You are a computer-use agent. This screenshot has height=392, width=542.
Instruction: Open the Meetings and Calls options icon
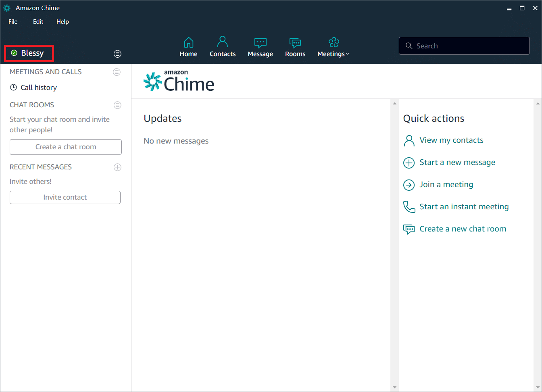(x=117, y=72)
